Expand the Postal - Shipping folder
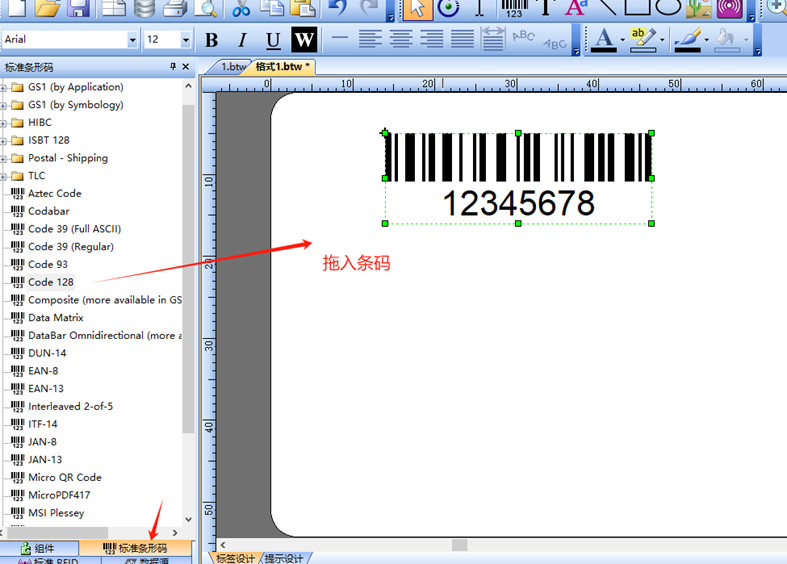787x564 pixels. tap(4, 159)
